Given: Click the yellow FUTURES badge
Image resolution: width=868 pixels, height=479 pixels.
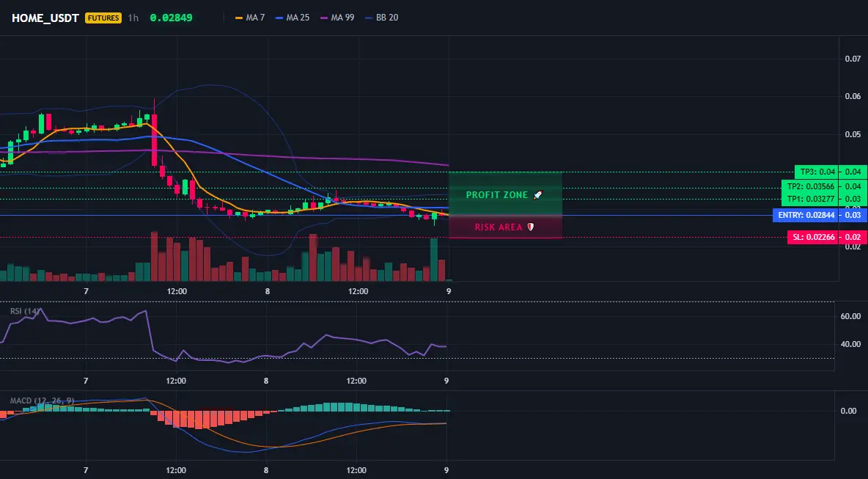Looking at the screenshot, I should point(103,18).
